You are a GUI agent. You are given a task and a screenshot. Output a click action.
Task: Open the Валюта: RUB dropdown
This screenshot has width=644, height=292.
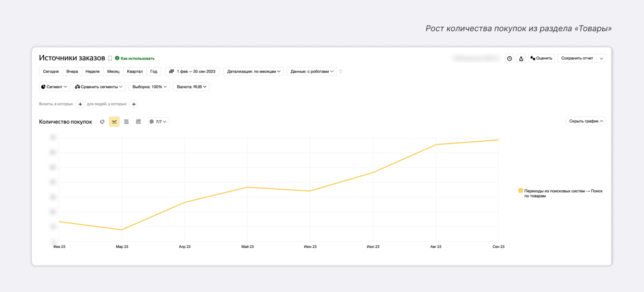[x=191, y=87]
